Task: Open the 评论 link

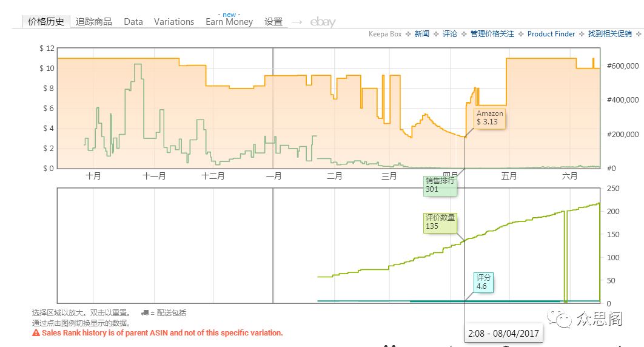Action: click(x=450, y=34)
